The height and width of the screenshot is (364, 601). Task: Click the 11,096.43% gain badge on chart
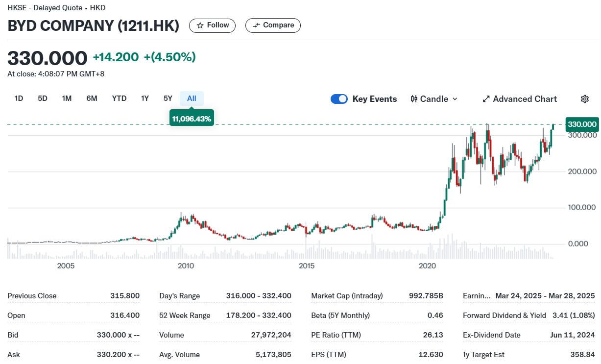point(192,118)
